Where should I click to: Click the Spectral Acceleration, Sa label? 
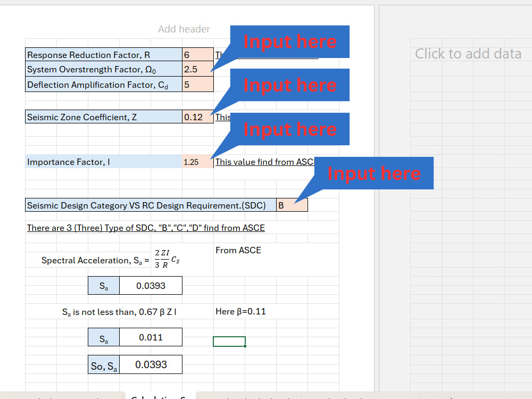point(95,261)
